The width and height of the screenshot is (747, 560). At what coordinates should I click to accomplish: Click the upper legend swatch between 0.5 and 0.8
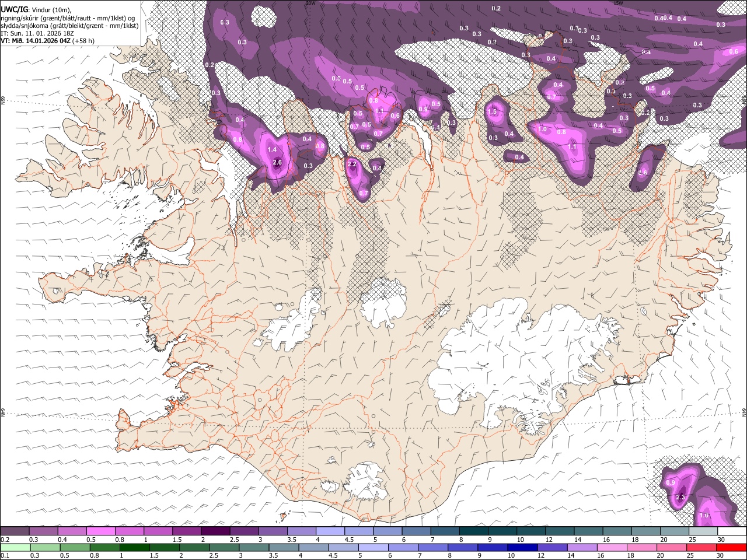100,531
